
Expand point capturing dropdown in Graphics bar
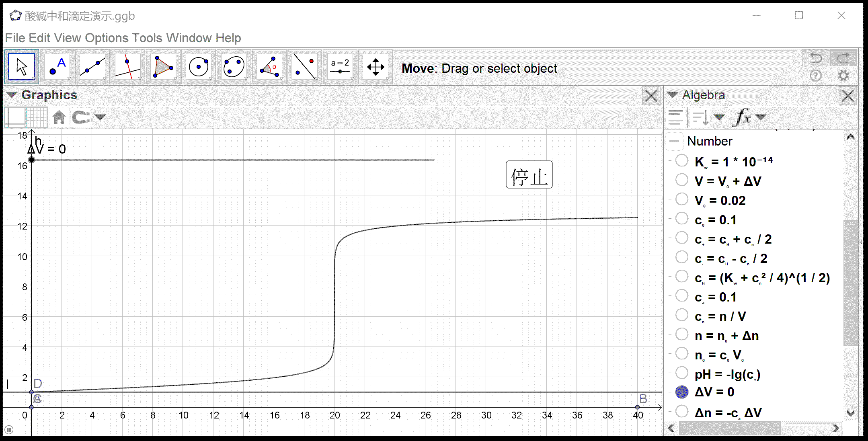100,117
